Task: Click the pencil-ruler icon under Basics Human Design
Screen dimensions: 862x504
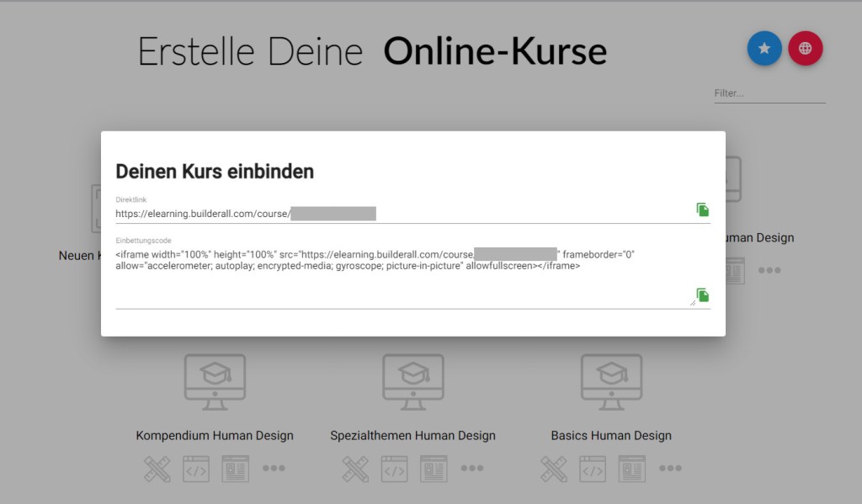Action: (x=553, y=469)
